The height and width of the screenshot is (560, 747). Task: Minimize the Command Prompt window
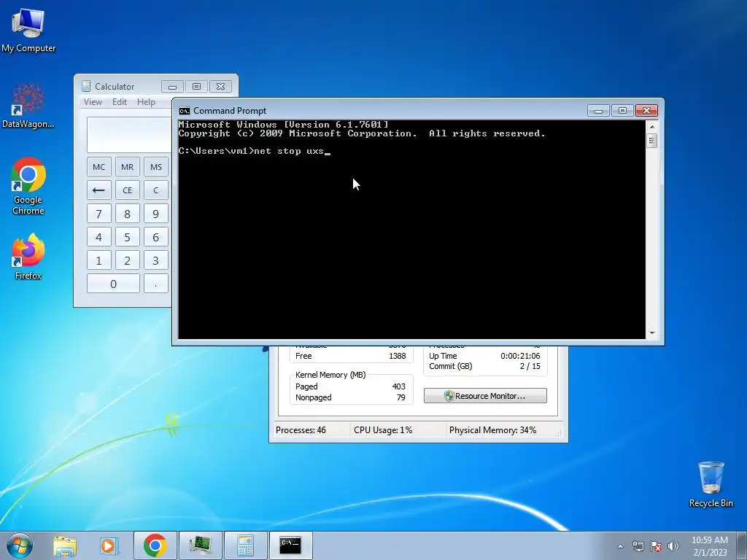(x=599, y=111)
